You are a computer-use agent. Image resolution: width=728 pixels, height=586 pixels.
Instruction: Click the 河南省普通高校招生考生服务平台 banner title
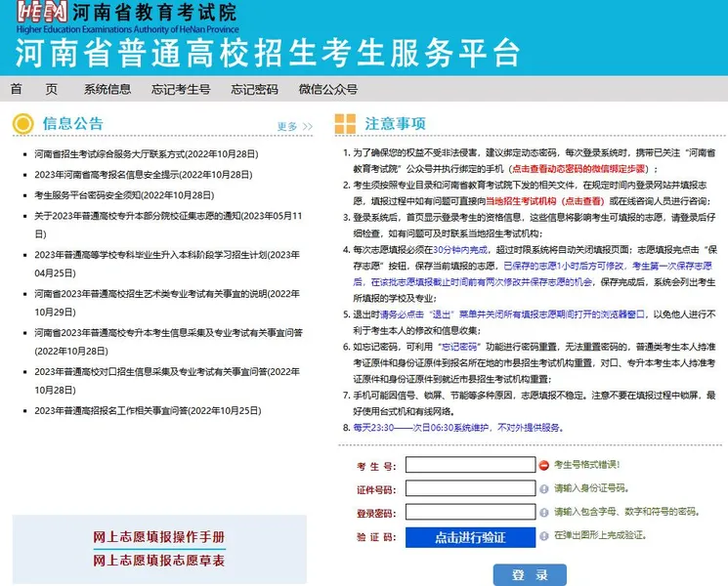coord(268,53)
